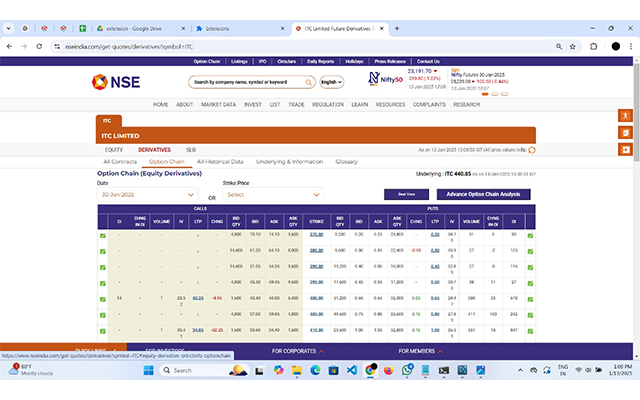Image resolution: width=640 pixels, height=400 pixels.
Task: Open the accessibility icon on right sidebar
Action: (625, 116)
